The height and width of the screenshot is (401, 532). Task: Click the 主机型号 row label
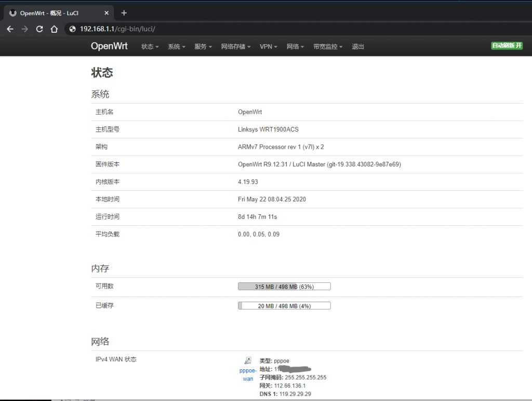(x=108, y=130)
